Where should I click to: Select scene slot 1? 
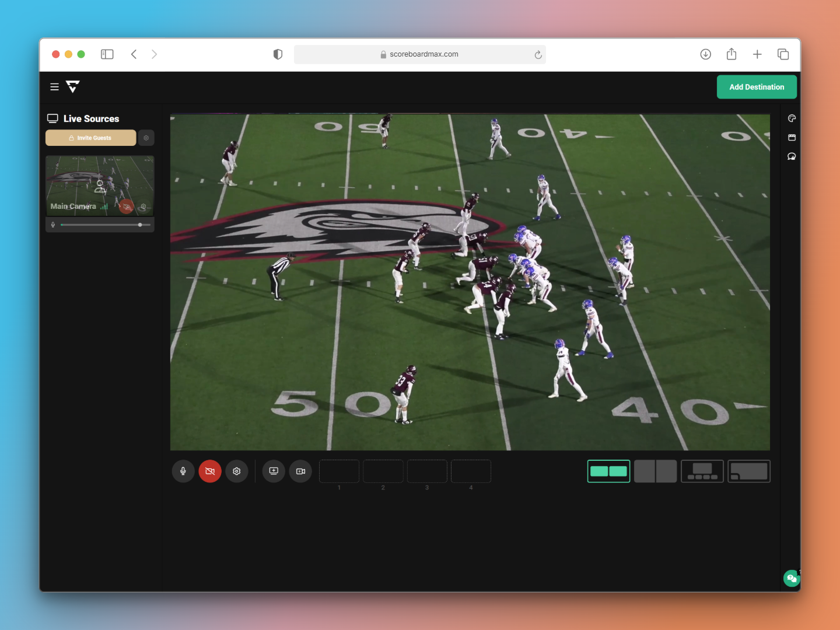[339, 471]
